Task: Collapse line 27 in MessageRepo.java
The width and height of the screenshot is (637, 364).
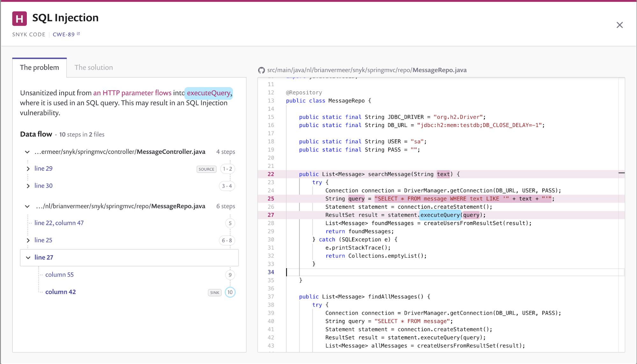Action: pyautogui.click(x=27, y=257)
